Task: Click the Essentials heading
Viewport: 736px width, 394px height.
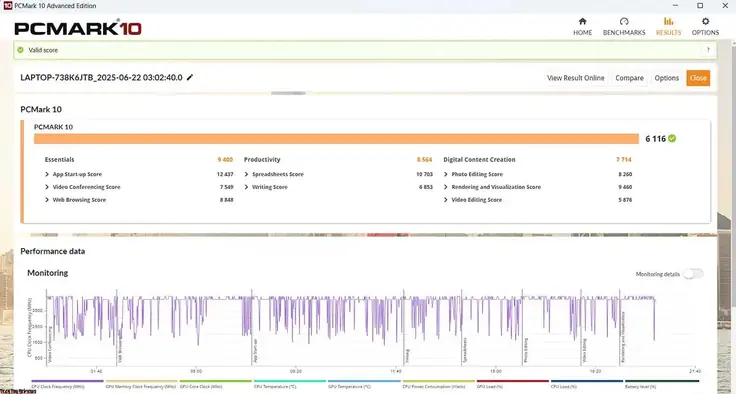Action: (59, 160)
